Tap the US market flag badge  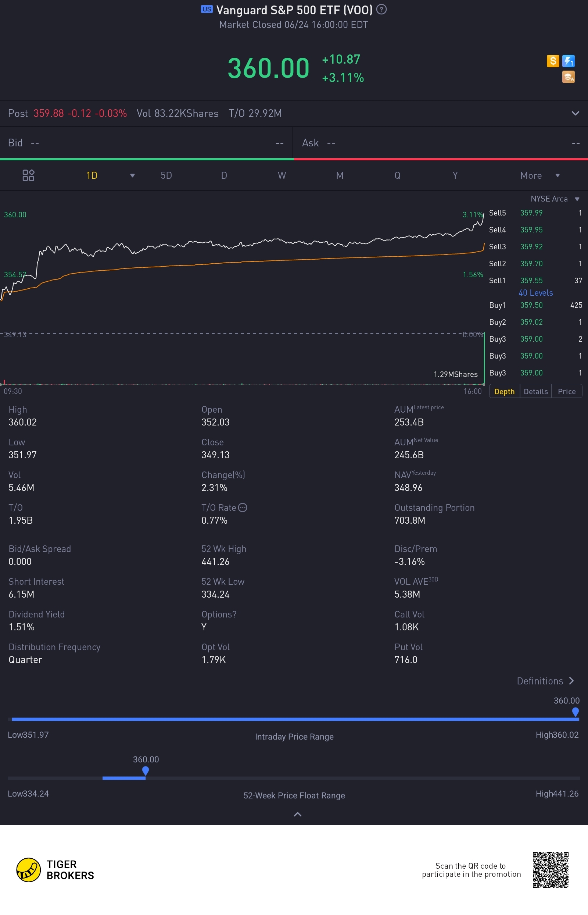pos(207,9)
